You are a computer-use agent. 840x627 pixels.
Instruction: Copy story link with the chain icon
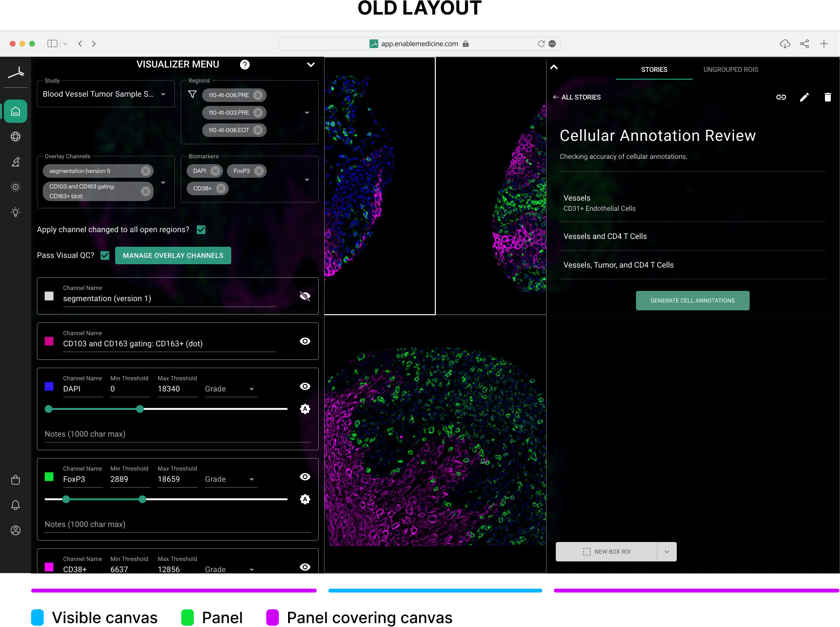pyautogui.click(x=781, y=97)
